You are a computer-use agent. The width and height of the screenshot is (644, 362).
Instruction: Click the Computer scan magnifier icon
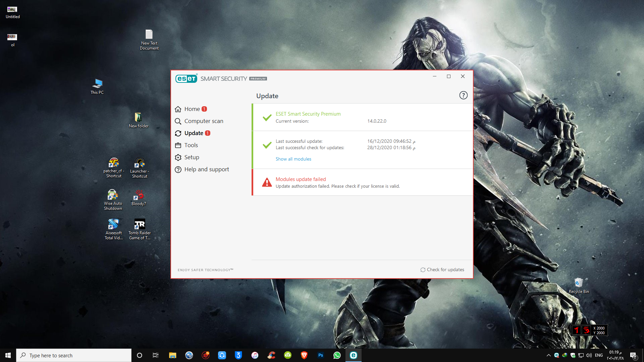(x=178, y=121)
